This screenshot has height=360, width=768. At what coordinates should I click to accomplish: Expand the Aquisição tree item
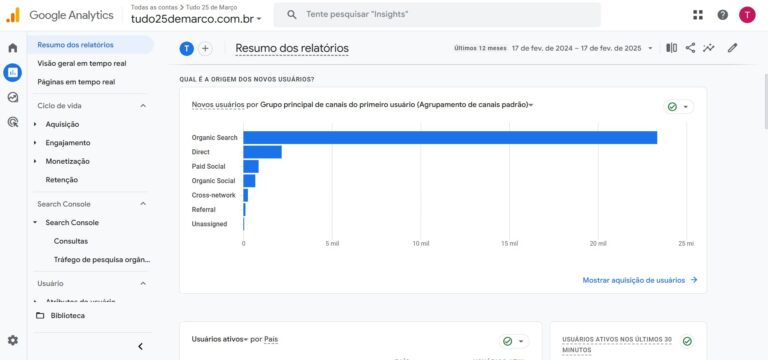(x=35, y=124)
